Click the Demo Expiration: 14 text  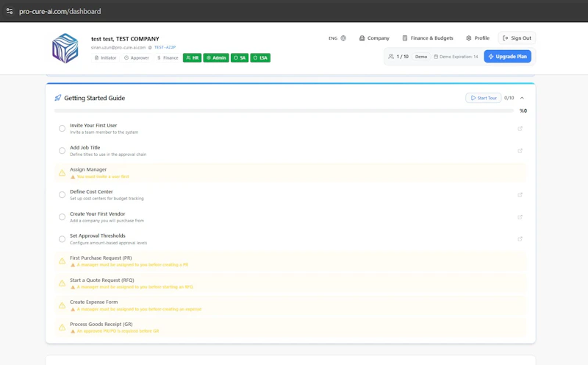tap(459, 57)
